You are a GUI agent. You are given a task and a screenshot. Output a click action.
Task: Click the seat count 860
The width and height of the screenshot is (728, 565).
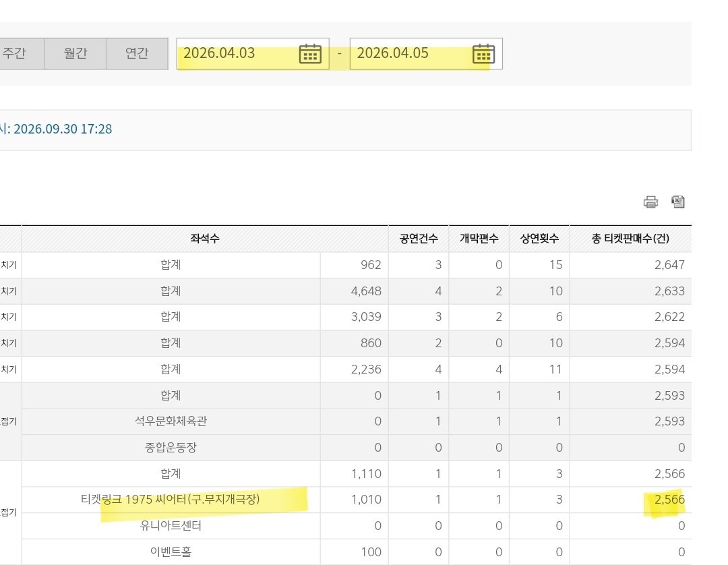[371, 343]
